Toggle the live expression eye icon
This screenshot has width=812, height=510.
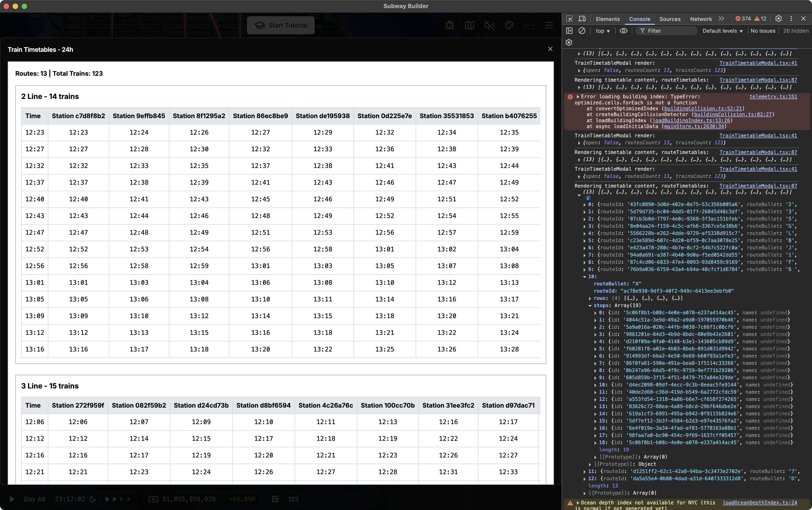pyautogui.click(x=623, y=31)
